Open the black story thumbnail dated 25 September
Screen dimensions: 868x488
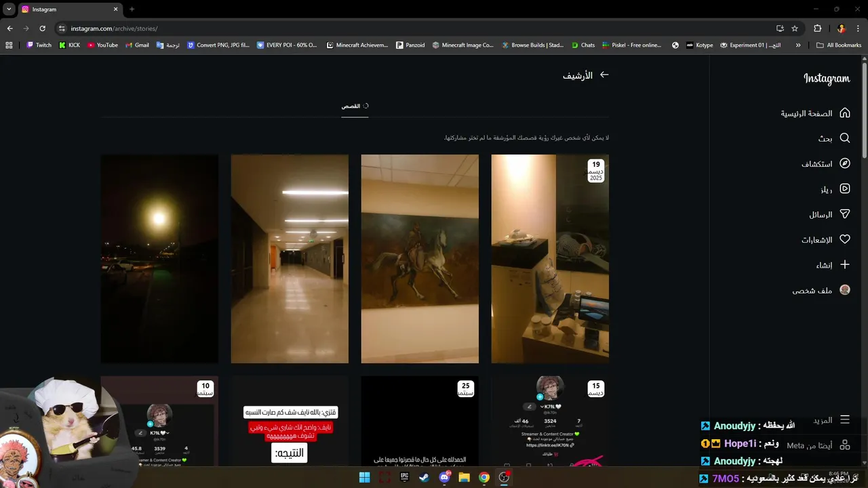click(420, 422)
